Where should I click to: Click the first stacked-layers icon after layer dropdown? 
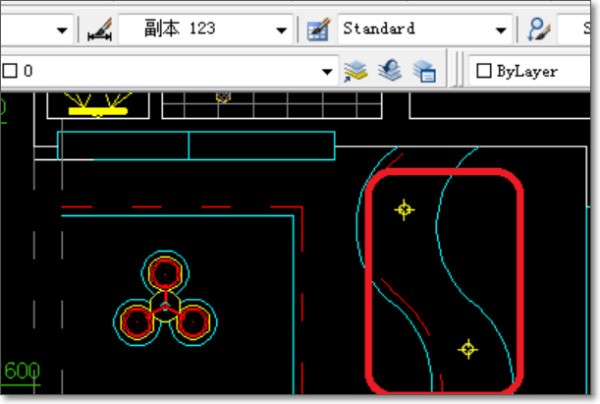tap(357, 71)
